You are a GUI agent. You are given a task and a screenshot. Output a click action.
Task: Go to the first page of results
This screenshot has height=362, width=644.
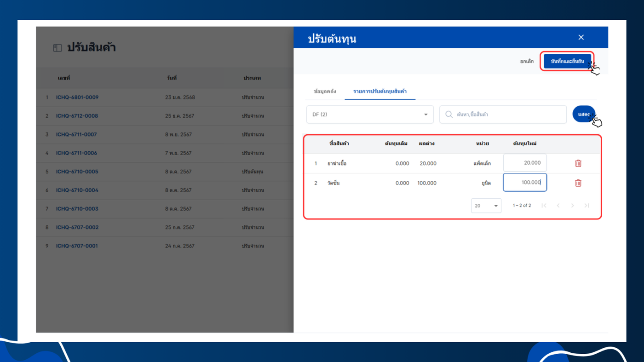click(544, 206)
